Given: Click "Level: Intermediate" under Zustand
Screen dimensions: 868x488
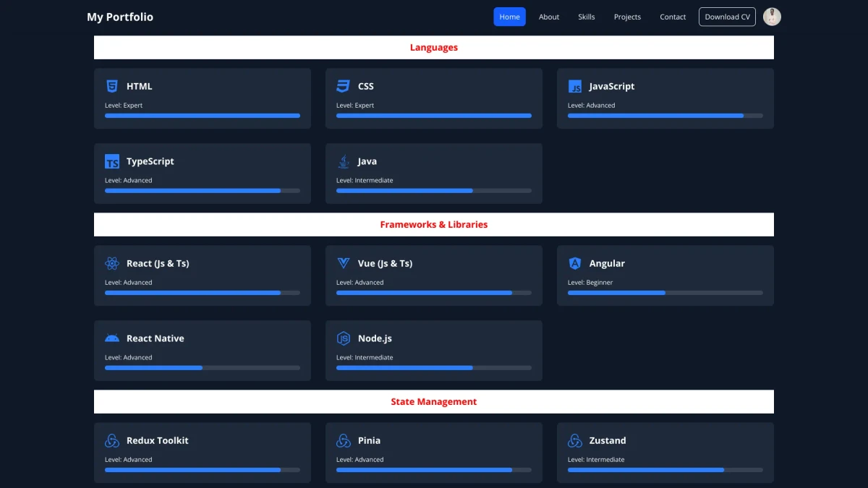Looking at the screenshot, I should click(596, 460).
